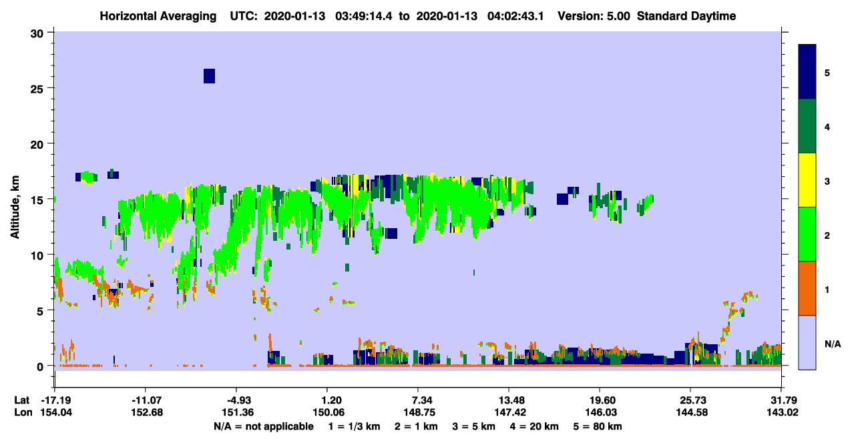868x445 pixels.
Task: Click the orange level 1 swatch
Action: point(807,288)
